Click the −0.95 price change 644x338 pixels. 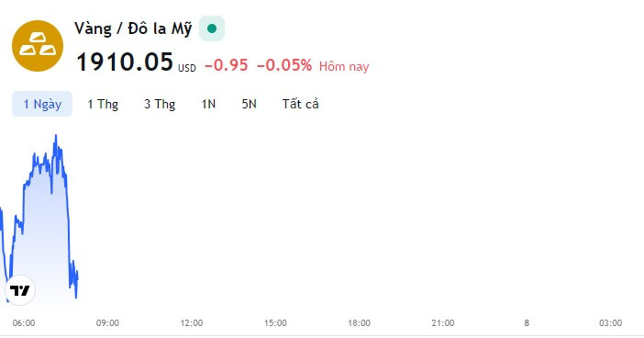pyautogui.click(x=227, y=65)
